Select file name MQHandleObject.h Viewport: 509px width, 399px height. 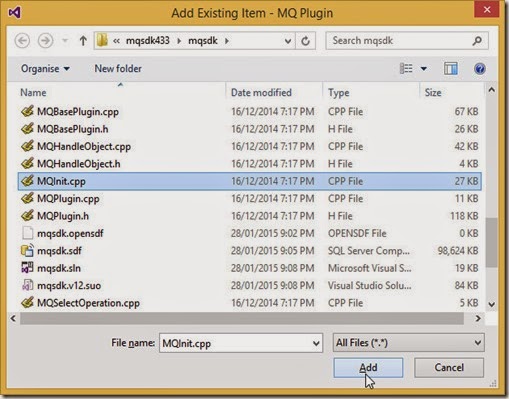coord(79,164)
